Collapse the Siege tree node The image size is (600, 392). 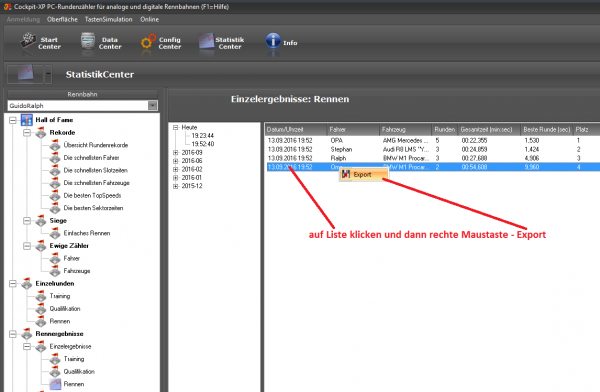(27, 221)
